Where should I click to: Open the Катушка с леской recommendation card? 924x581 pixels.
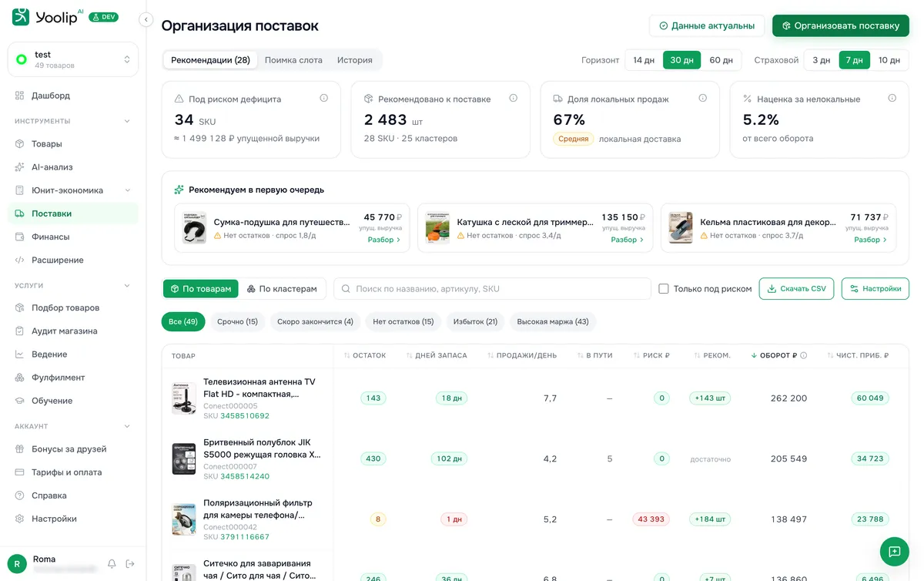[x=535, y=228]
